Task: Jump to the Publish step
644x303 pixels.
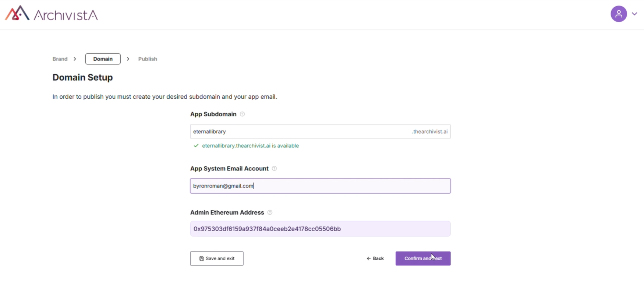Action: pyautogui.click(x=148, y=59)
